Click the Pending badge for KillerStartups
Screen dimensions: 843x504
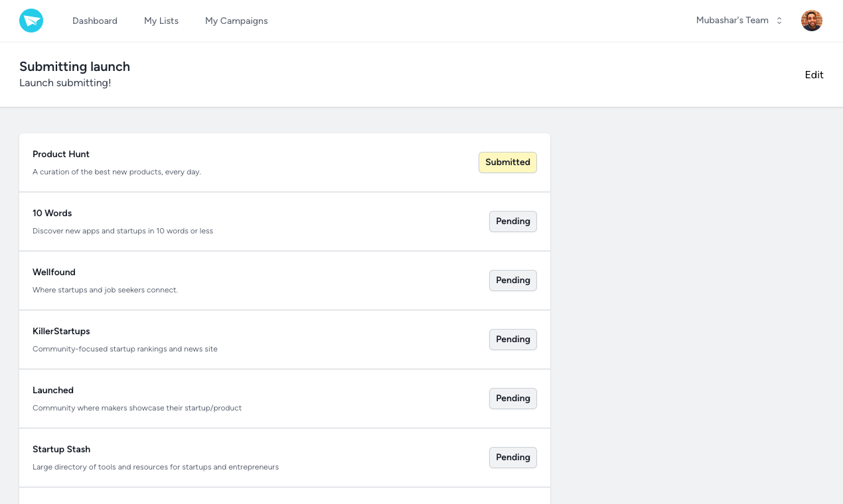point(513,340)
